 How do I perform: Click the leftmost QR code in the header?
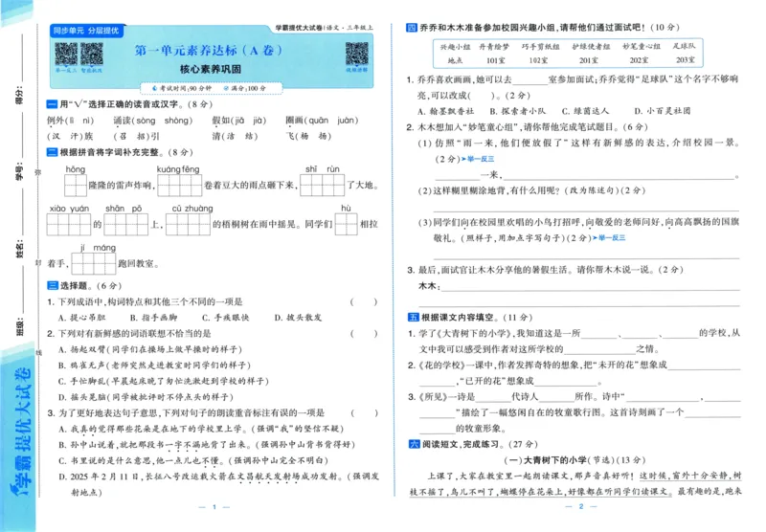point(66,54)
